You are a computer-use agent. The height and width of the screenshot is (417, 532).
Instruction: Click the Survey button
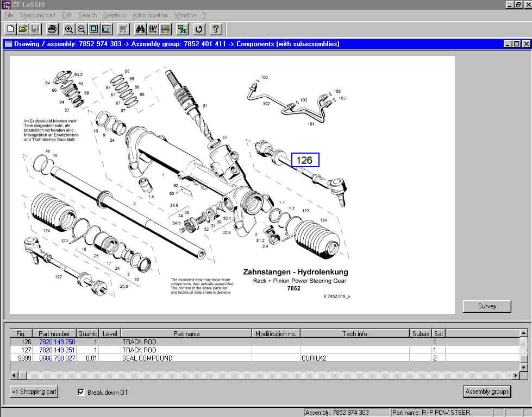(487, 306)
